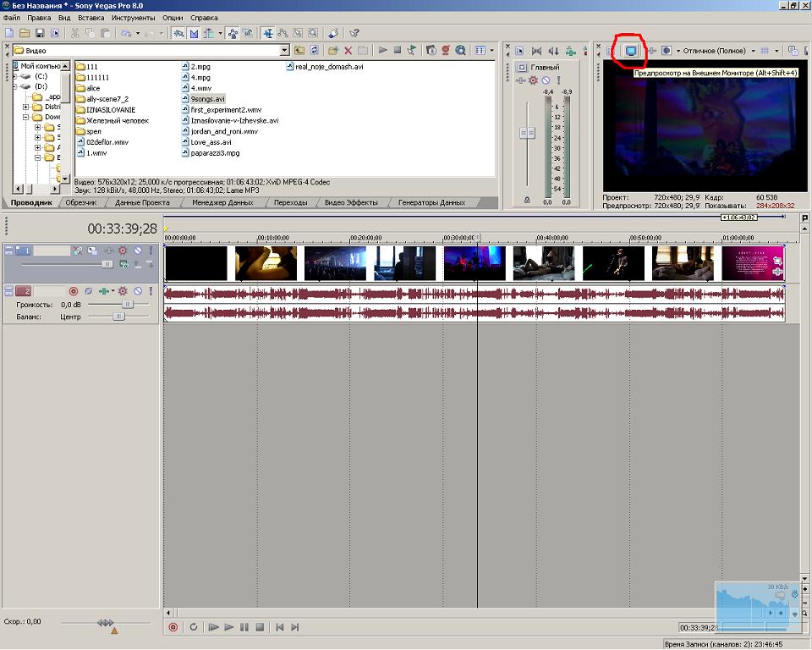Screen dimensions: 812x650
Task: Click compositing mode icon on video track 1
Action: tap(123, 264)
